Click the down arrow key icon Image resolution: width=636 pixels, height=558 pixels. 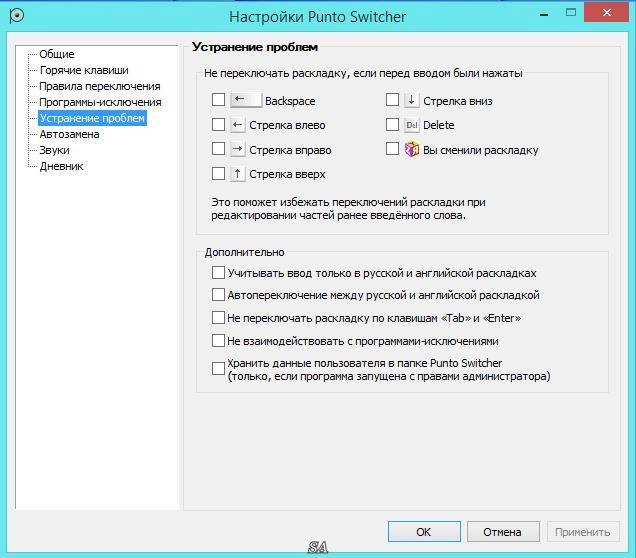[x=411, y=100]
